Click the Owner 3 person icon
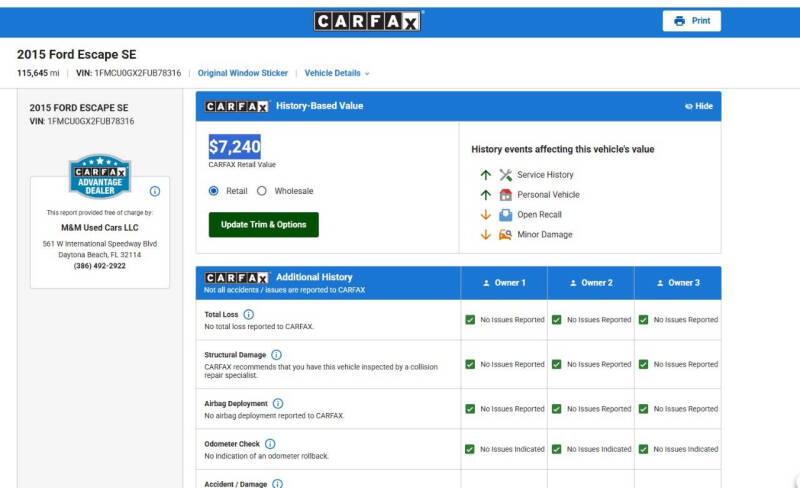 pos(660,283)
